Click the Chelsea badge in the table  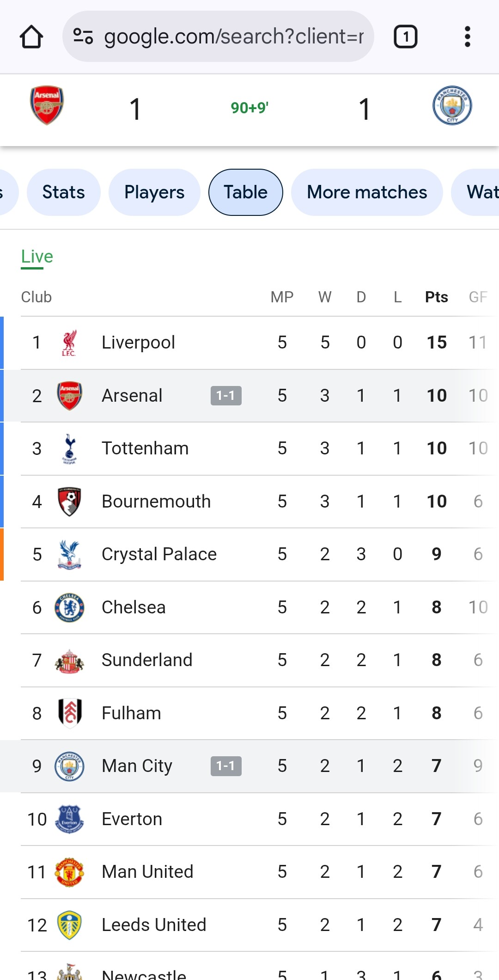pos(69,607)
